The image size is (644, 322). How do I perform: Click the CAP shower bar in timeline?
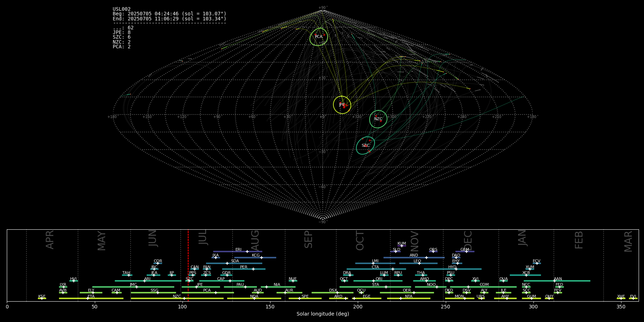coord(222,281)
